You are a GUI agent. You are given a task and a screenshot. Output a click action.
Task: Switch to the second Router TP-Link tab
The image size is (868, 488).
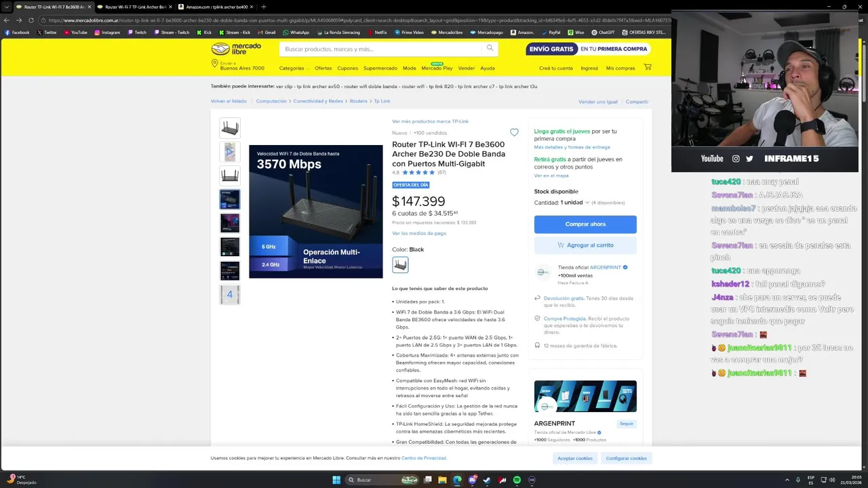click(134, 7)
